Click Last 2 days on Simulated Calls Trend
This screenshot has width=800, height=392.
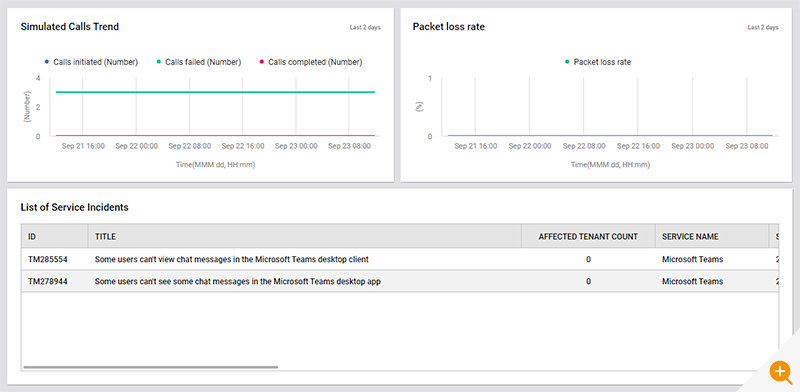365,28
